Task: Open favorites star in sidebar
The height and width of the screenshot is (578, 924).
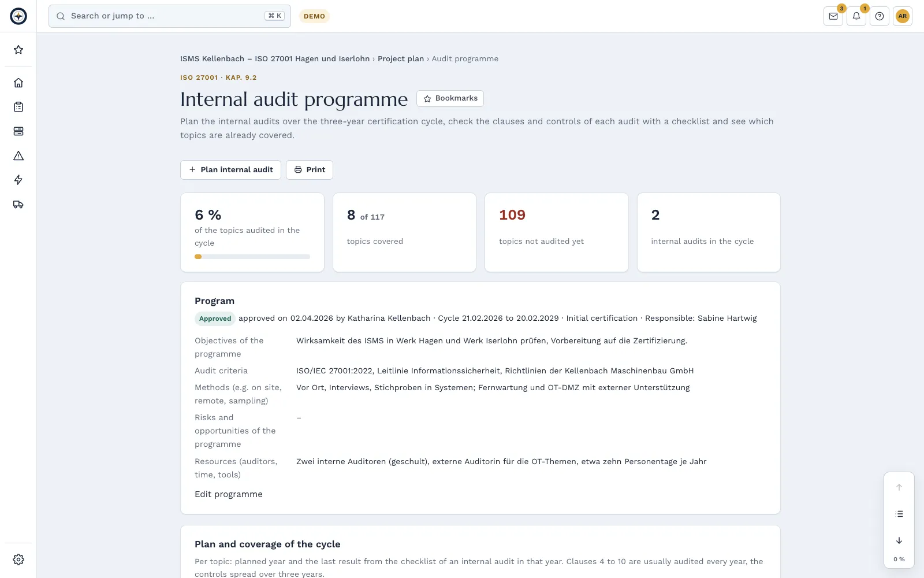Action: click(x=18, y=50)
